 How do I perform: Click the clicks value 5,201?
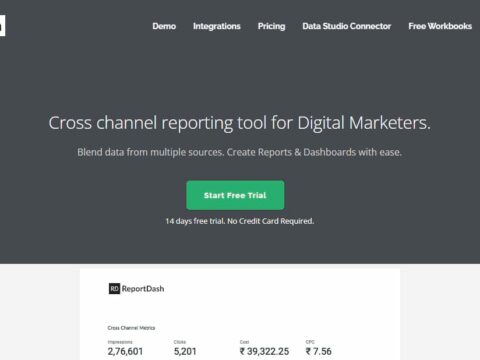pos(185,351)
